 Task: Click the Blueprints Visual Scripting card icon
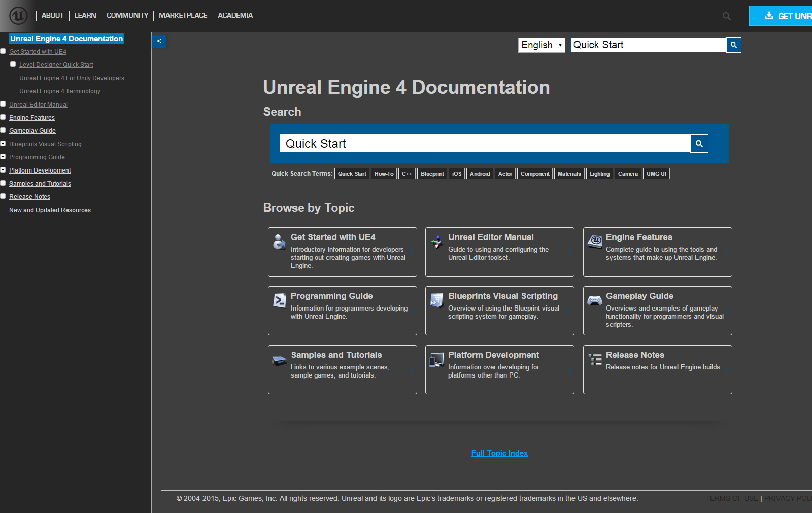point(437,300)
